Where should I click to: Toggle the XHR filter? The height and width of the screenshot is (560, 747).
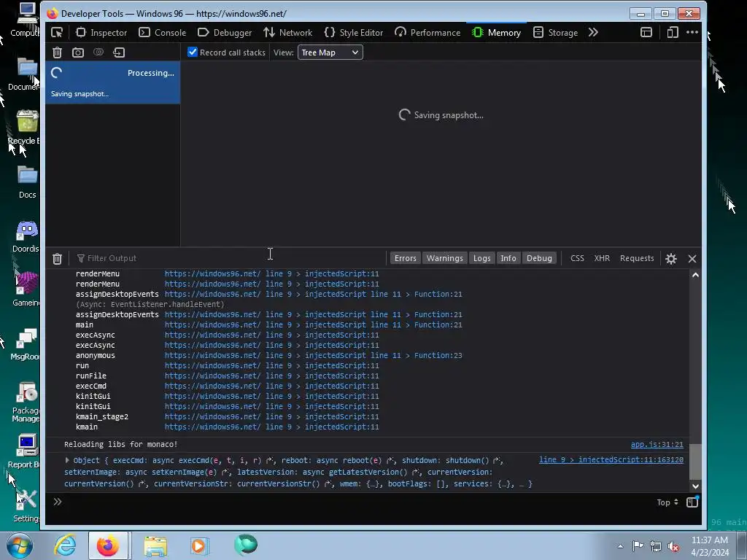602,258
